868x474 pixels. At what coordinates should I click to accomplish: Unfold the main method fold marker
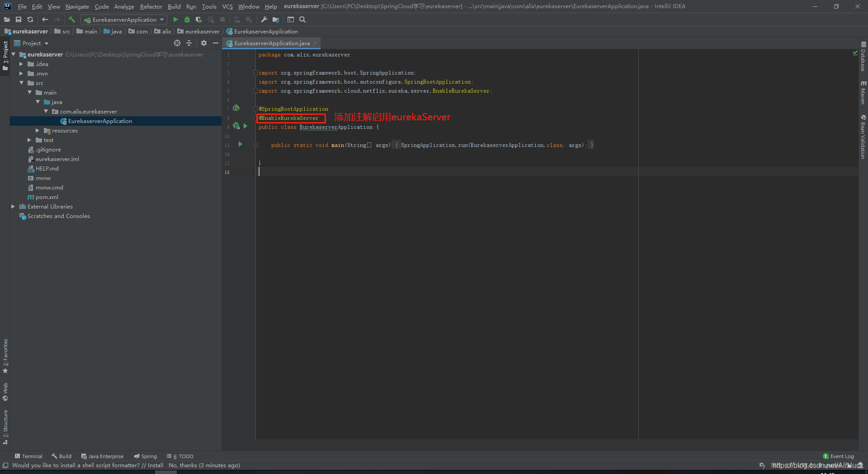(255, 145)
